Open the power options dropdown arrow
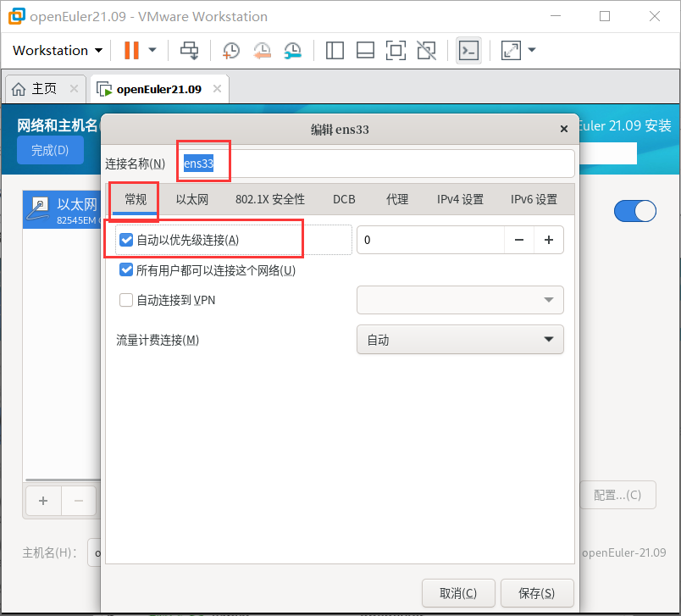681x616 pixels. click(x=152, y=50)
